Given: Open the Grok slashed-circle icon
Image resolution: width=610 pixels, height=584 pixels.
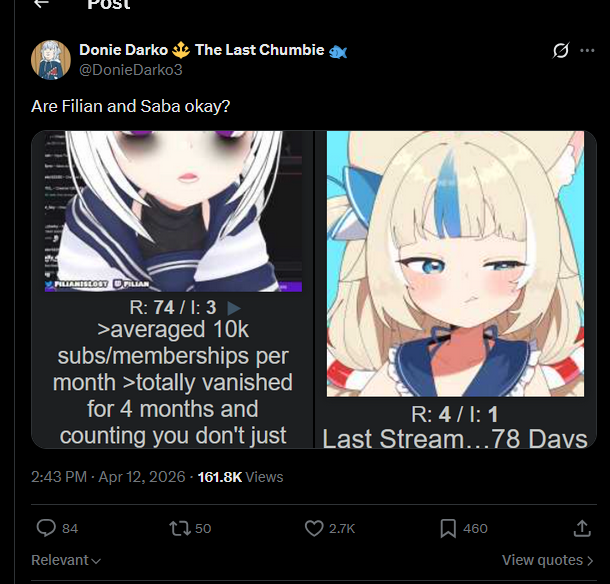Looking at the screenshot, I should pos(561,50).
